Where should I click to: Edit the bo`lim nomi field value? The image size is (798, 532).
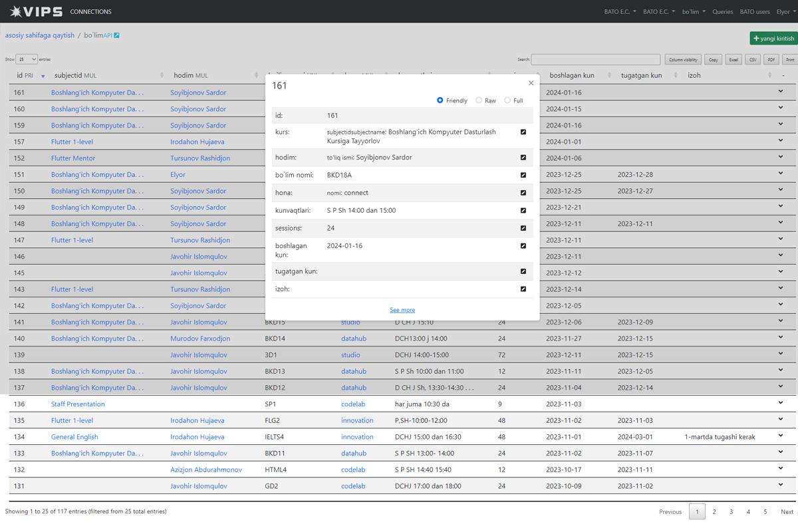tap(523, 176)
